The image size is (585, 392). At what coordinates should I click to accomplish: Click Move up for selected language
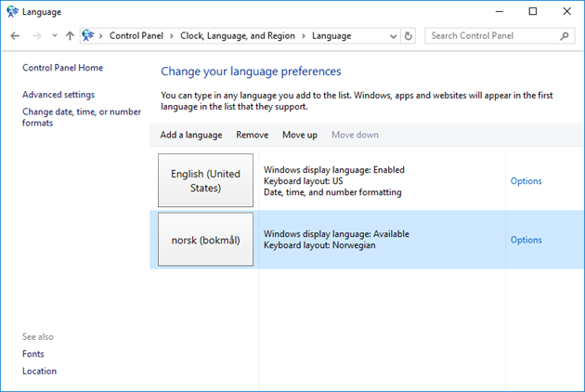tap(300, 135)
